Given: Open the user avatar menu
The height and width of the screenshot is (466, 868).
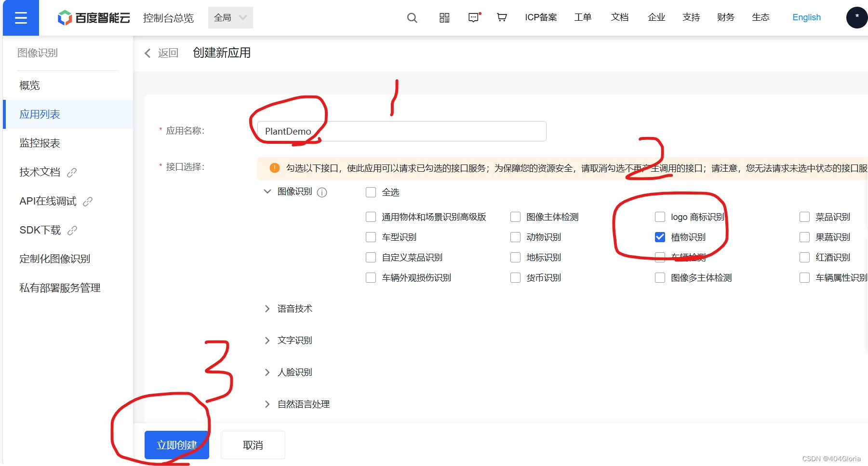Looking at the screenshot, I should (857, 17).
